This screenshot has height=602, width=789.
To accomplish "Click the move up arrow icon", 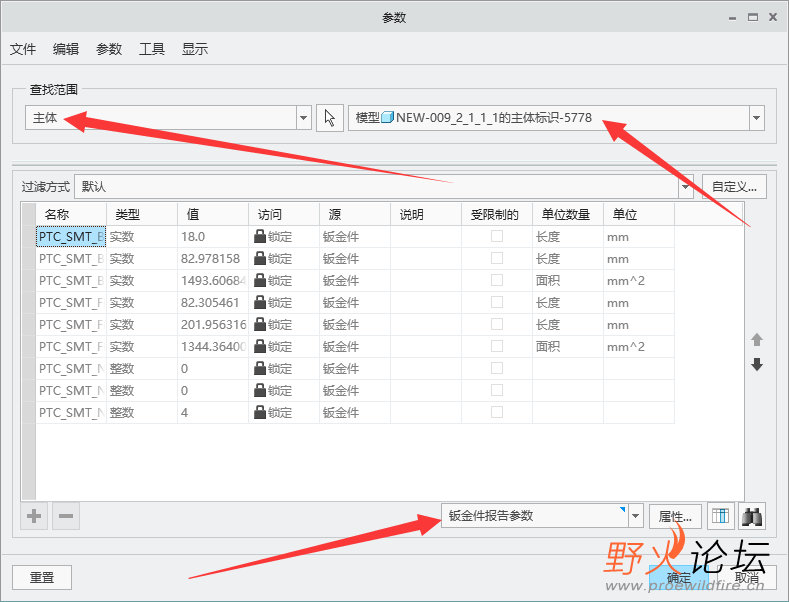I will tap(757, 340).
